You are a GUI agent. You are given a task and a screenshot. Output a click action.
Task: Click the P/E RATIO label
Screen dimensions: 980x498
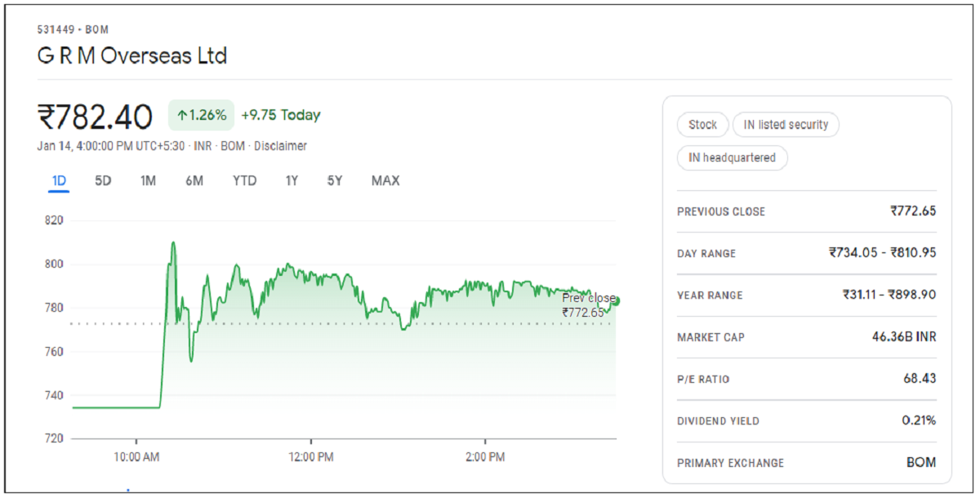coord(703,380)
